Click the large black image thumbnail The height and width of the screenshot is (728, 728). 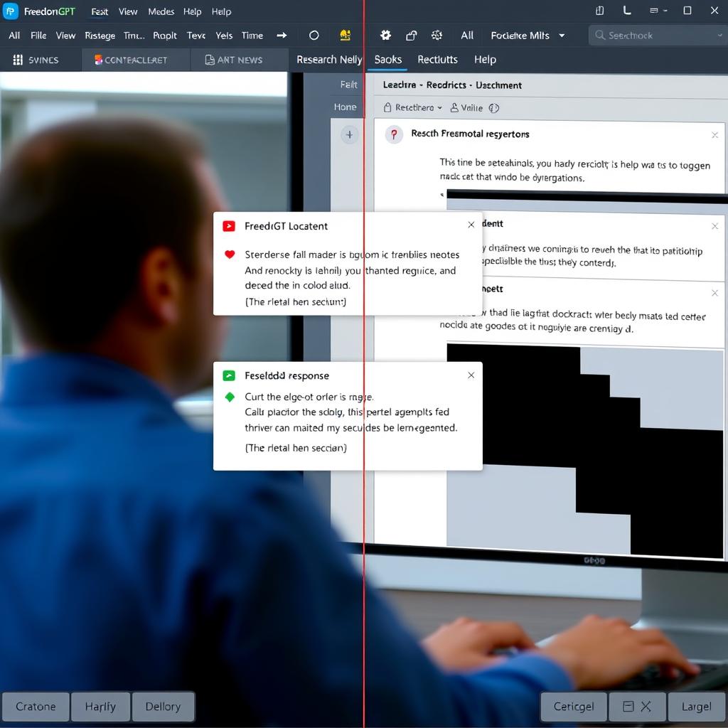(x=584, y=449)
